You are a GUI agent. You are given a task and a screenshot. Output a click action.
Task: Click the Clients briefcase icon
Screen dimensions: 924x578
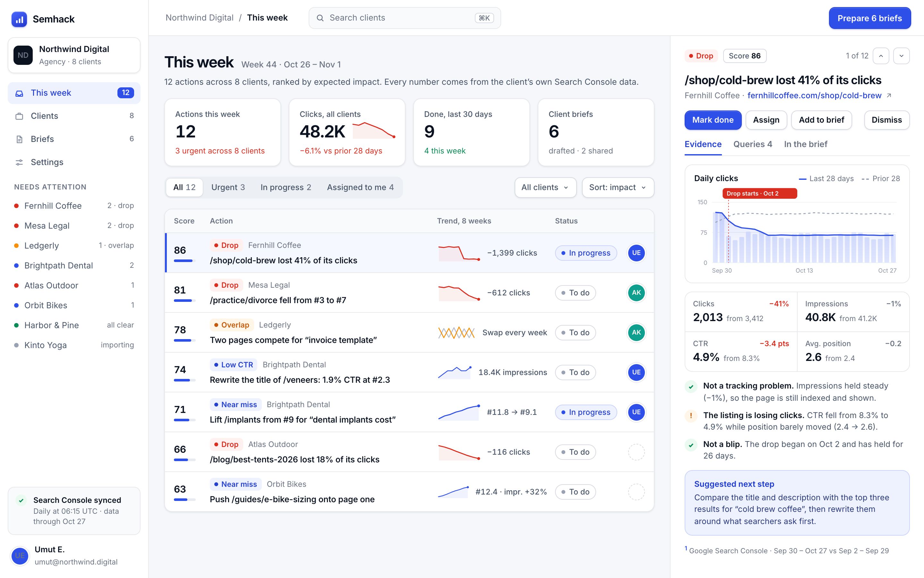[19, 116]
